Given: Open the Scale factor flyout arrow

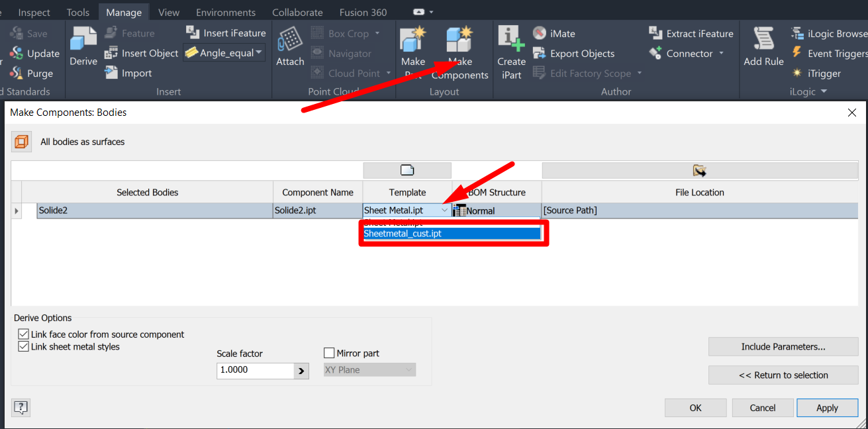Looking at the screenshot, I should click(301, 371).
